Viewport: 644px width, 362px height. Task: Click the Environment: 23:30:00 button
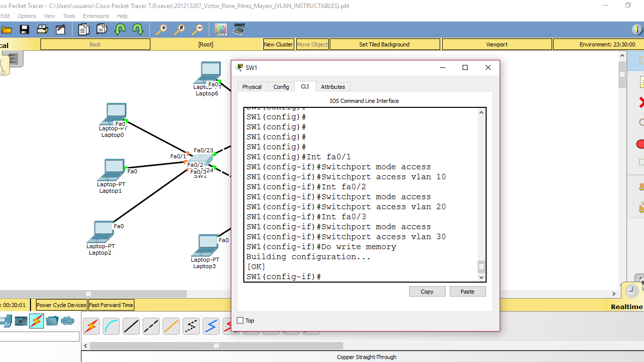[x=599, y=44]
